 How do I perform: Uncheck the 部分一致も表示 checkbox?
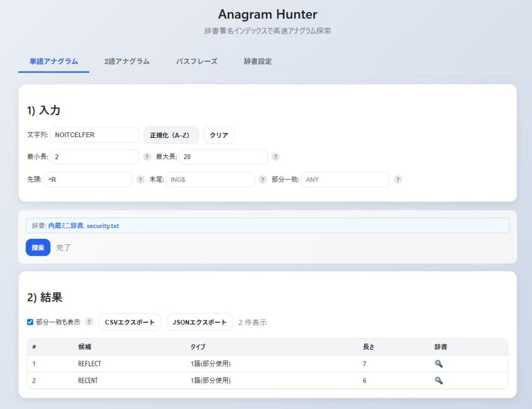click(30, 322)
